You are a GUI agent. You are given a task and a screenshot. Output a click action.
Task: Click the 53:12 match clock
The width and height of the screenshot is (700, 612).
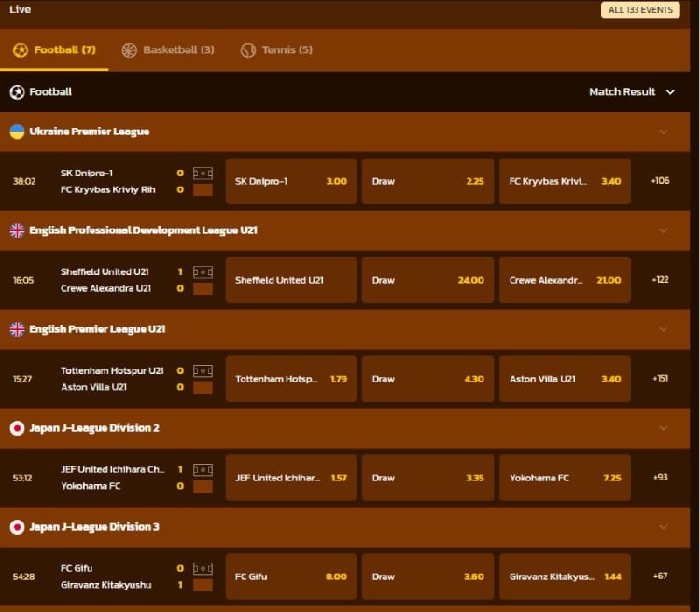click(x=22, y=478)
